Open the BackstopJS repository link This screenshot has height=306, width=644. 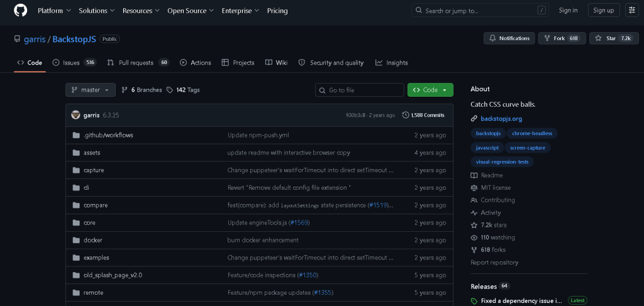(x=74, y=40)
